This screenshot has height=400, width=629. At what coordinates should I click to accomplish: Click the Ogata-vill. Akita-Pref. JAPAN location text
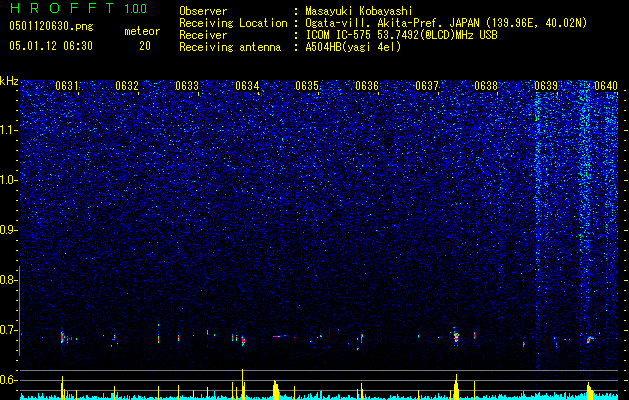point(446,23)
